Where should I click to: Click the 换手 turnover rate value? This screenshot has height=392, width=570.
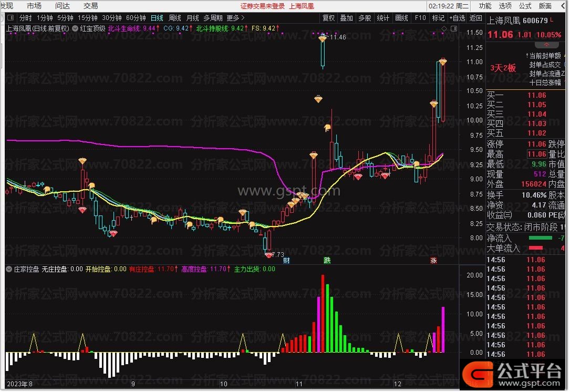tap(534, 195)
